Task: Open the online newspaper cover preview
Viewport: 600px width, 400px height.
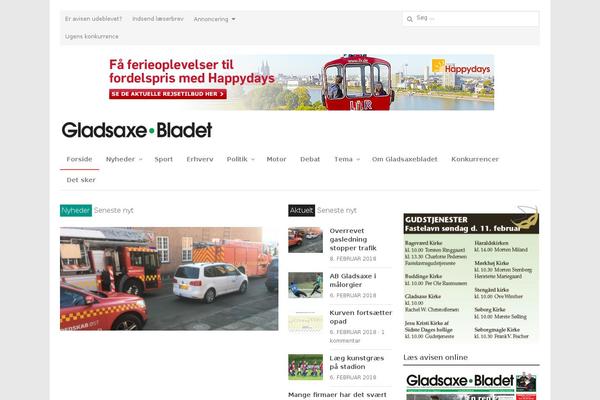Action: click(x=471, y=386)
